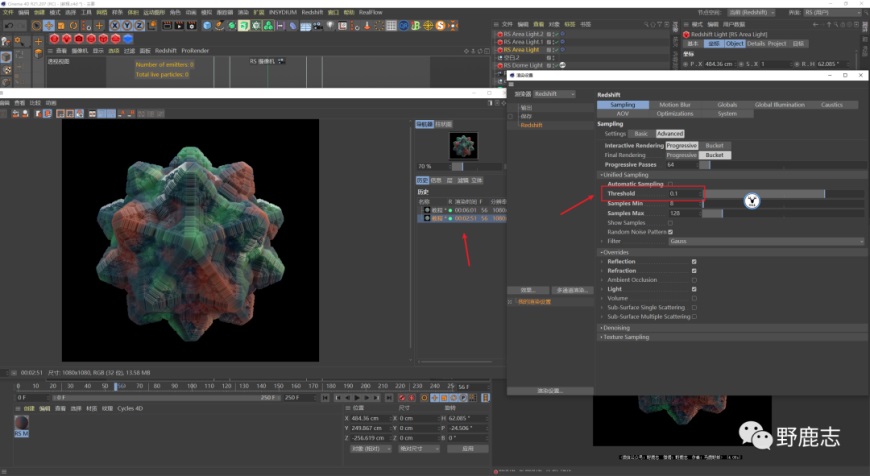This screenshot has width=870, height=476.
Task: Click the light bulb icon in toolbar
Action: [x=331, y=26]
